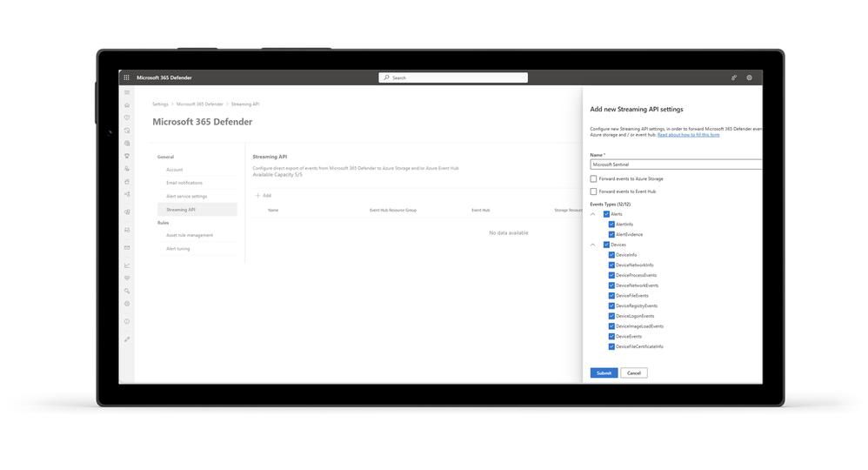Open the envelope Email icon in sidebar
Screen dimensions: 868x470
127,248
